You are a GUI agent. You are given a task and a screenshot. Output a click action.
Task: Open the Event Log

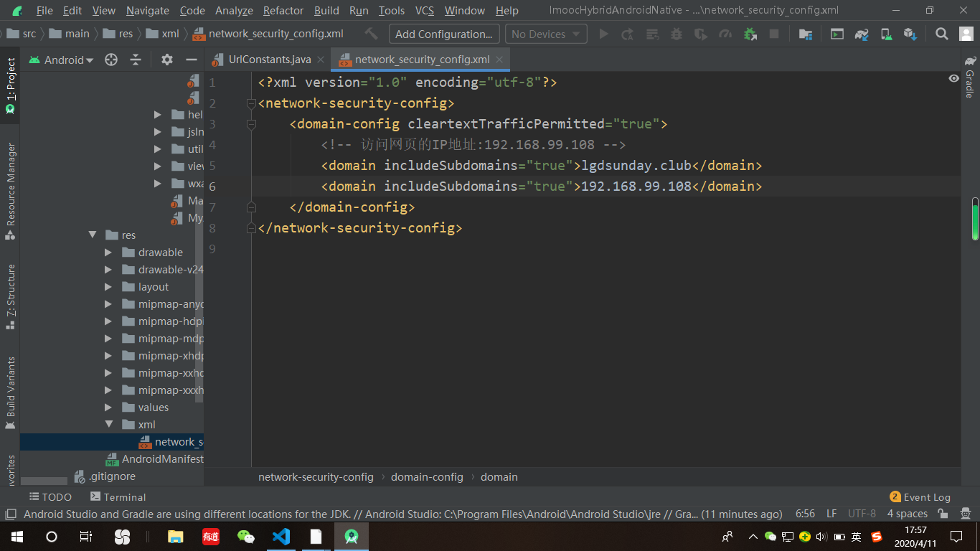(x=920, y=496)
